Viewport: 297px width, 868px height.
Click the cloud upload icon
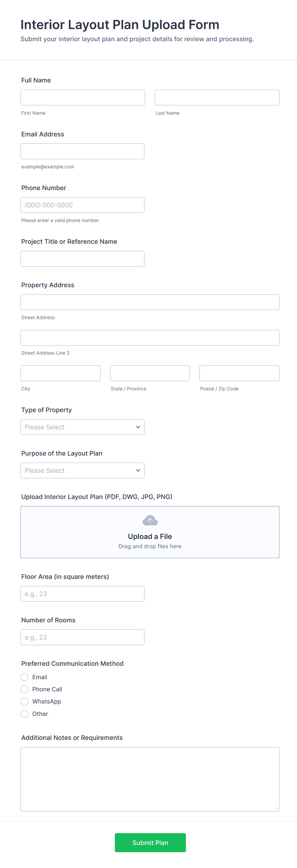(150, 520)
